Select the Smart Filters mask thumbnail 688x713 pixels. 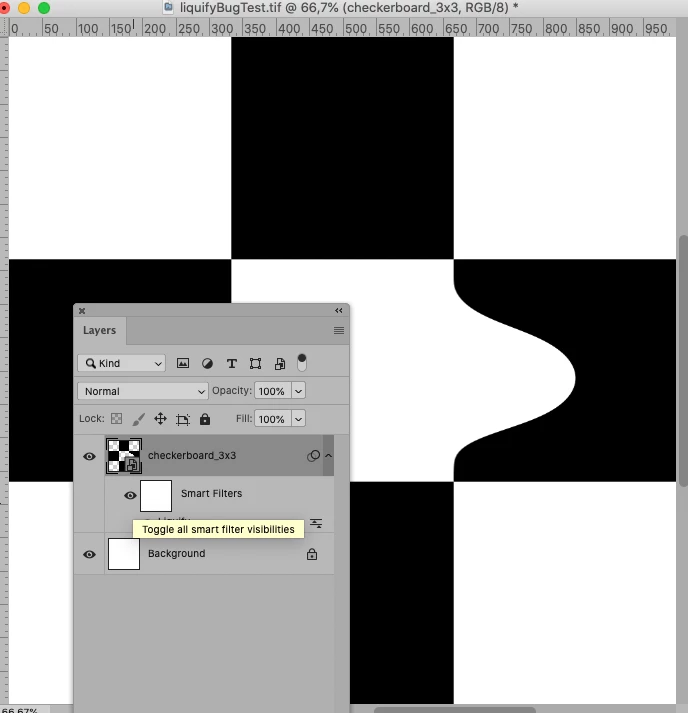click(x=156, y=496)
